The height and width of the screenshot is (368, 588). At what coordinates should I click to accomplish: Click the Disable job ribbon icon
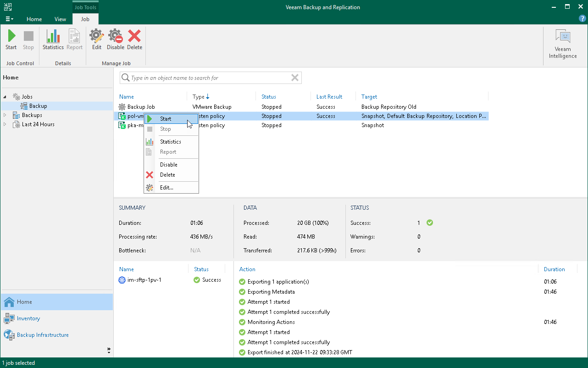(116, 40)
